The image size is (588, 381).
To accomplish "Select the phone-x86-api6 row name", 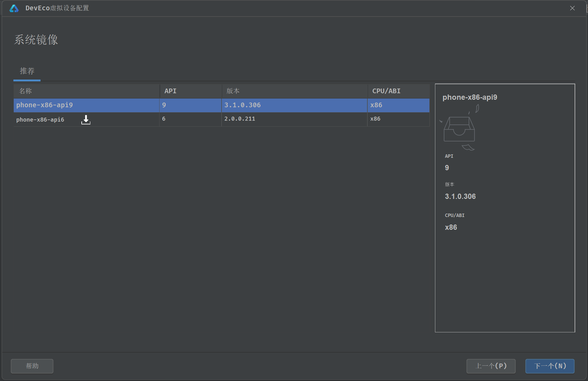I will (x=40, y=120).
